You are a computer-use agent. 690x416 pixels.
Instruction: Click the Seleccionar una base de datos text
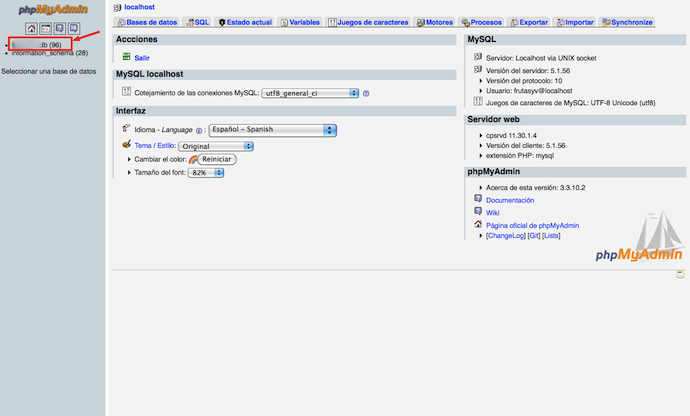pyautogui.click(x=48, y=71)
